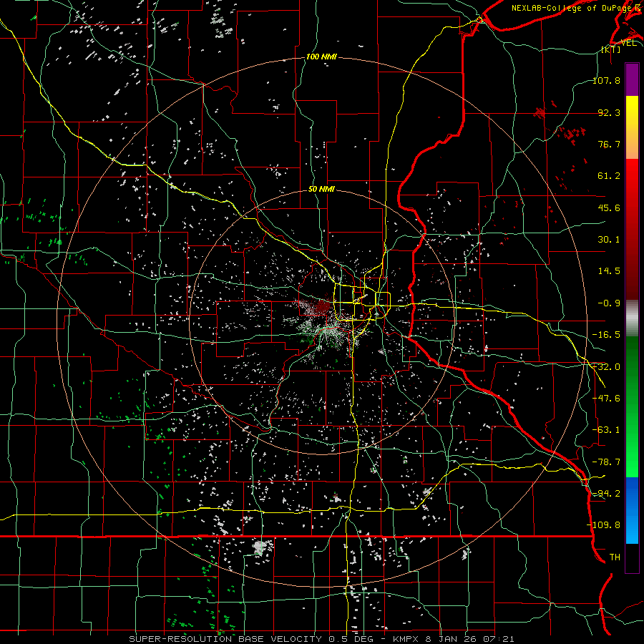The height and width of the screenshot is (644, 644).
Task: Click the -78.7 velocity scale value
Action: pos(607,462)
